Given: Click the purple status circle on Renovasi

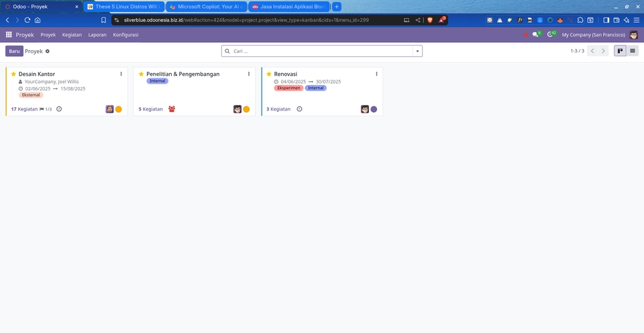Looking at the screenshot, I should [x=374, y=109].
